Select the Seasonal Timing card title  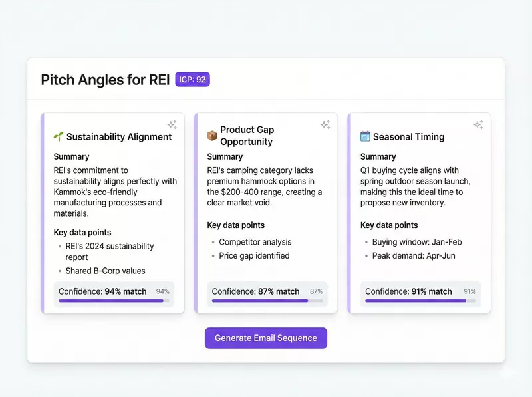(x=408, y=137)
